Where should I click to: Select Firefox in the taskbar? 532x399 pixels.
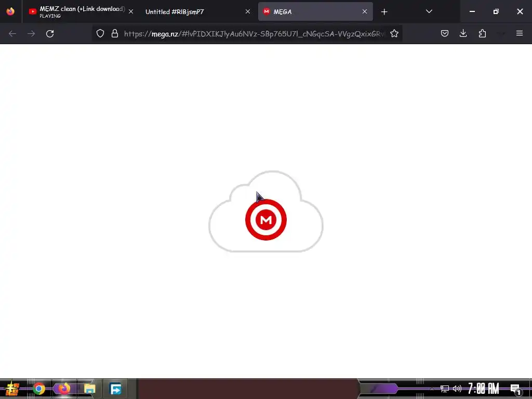click(64, 389)
